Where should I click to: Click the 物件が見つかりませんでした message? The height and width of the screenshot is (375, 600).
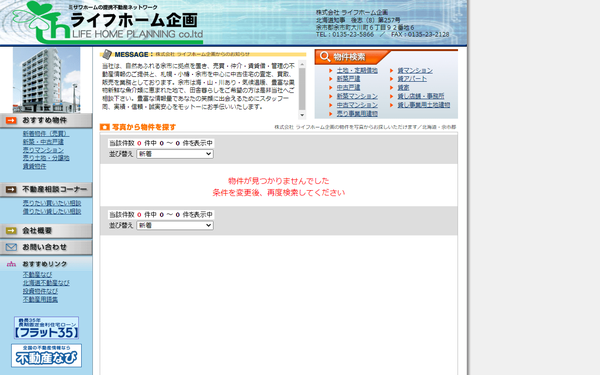coord(279,181)
